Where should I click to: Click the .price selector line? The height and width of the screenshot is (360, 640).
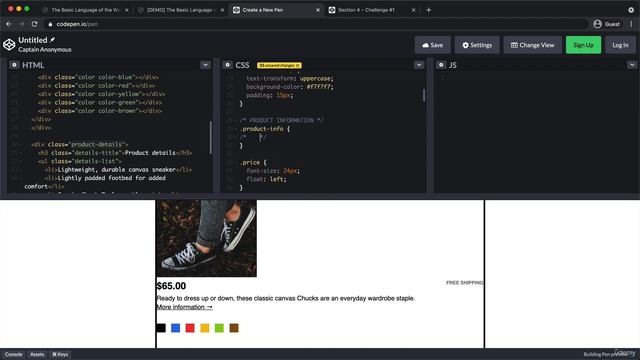pyautogui.click(x=253, y=162)
